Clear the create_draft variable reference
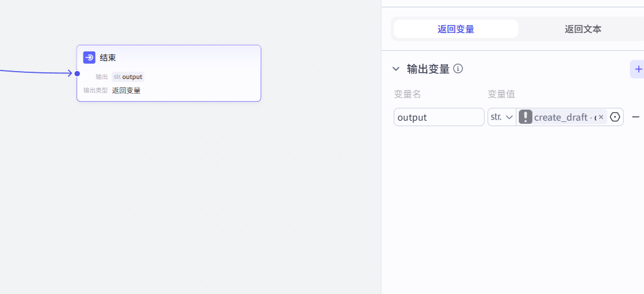Image resolution: width=644 pixels, height=294 pixels. click(x=601, y=117)
